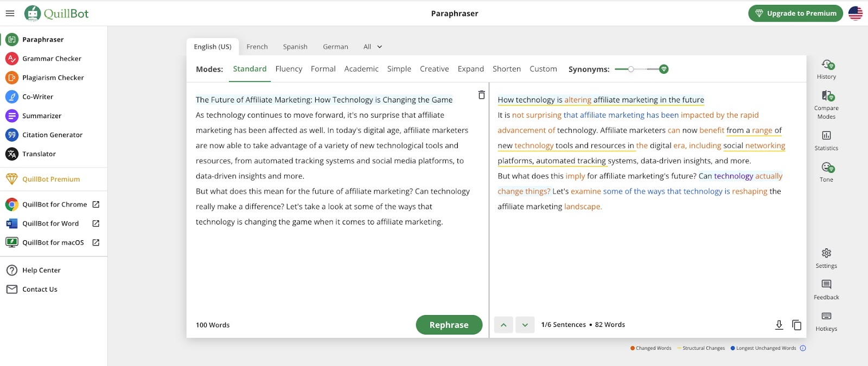868x366 pixels.
Task: Select the Standard mode
Action: coord(250,69)
